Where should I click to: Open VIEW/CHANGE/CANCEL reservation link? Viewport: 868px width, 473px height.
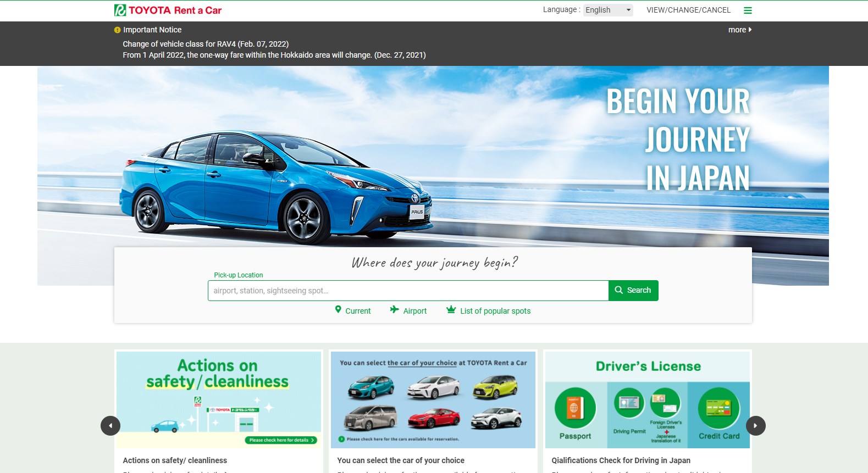(688, 10)
